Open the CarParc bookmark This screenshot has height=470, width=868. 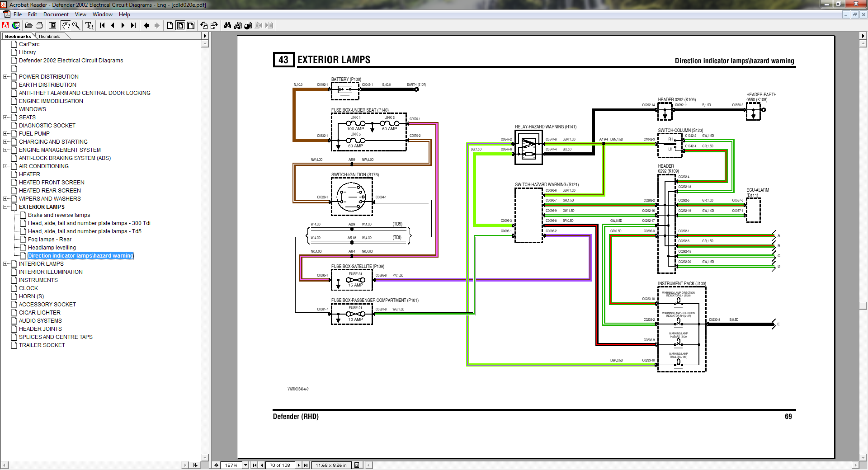[x=29, y=44]
